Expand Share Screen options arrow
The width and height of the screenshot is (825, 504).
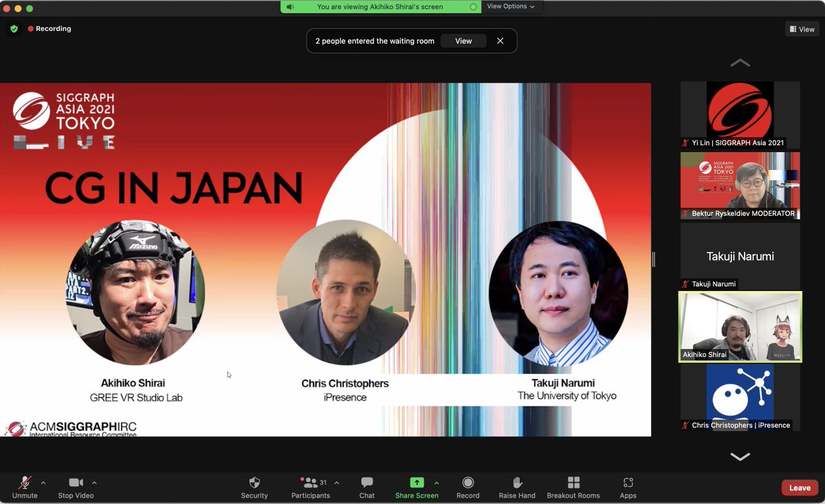[437, 483]
